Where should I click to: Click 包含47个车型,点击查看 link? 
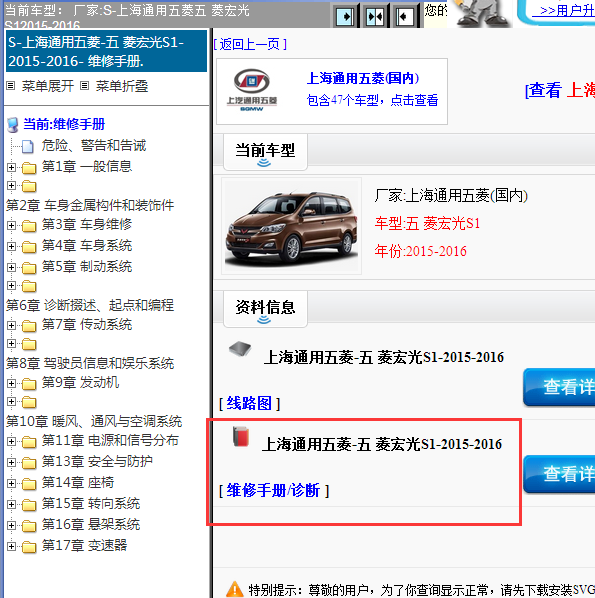click(372, 100)
